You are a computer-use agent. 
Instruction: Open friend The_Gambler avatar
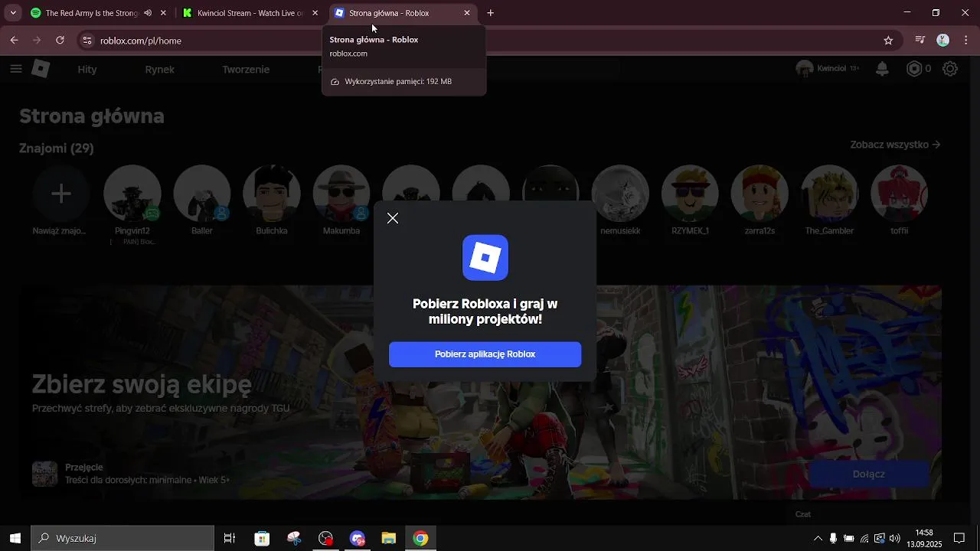829,194
